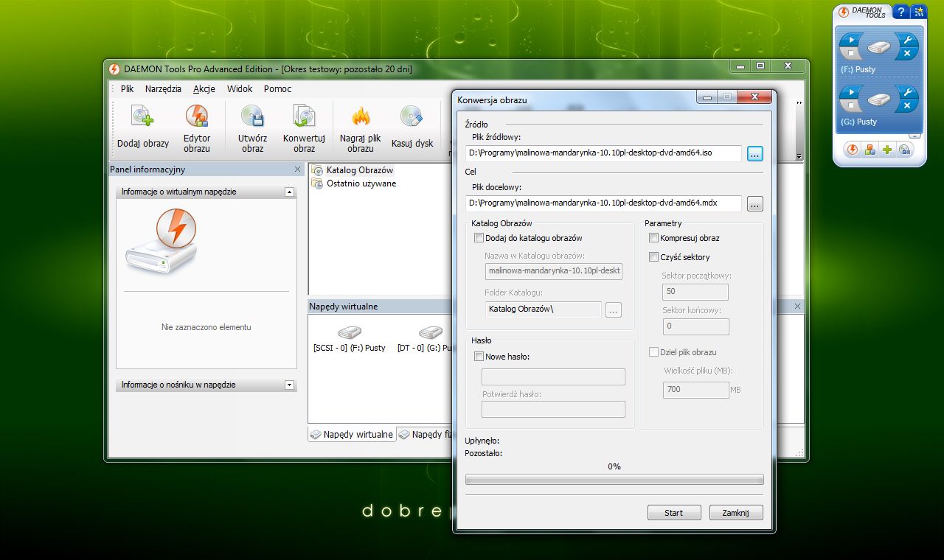944x560 pixels.
Task: Click the Utwórz obraz toolbar icon
Action: click(x=252, y=116)
